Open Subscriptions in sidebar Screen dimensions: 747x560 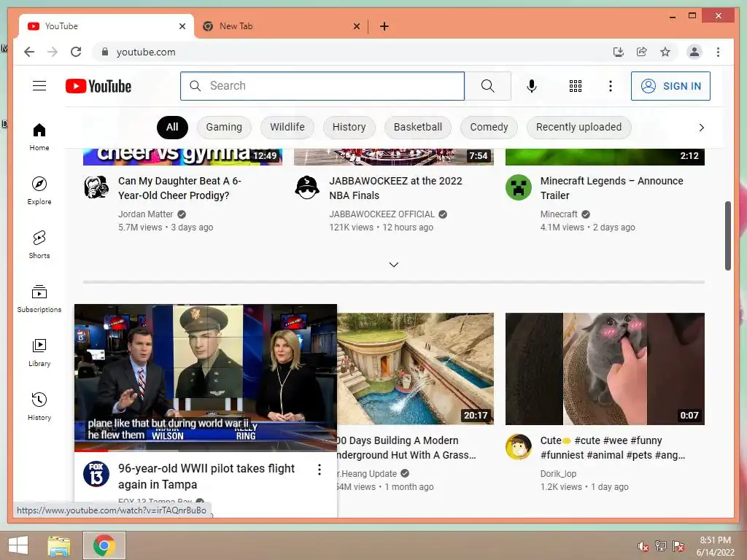click(x=39, y=298)
